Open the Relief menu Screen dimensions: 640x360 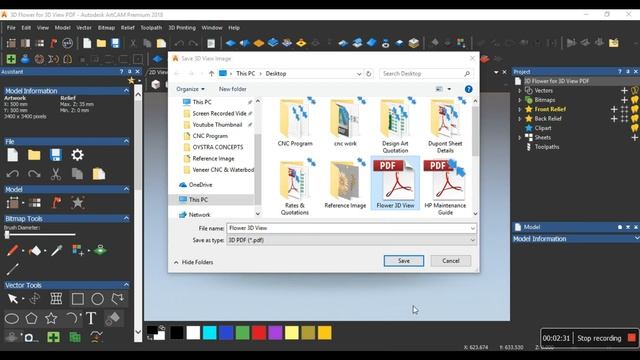pos(127,28)
